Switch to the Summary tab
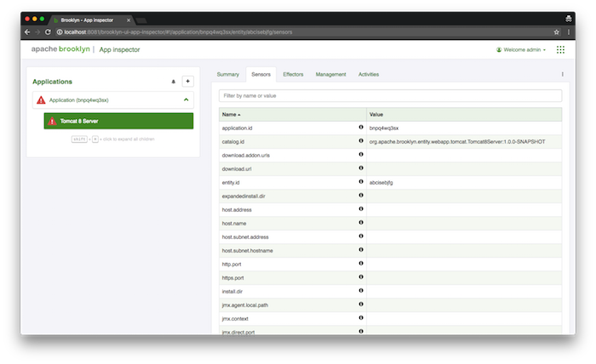 tap(227, 75)
